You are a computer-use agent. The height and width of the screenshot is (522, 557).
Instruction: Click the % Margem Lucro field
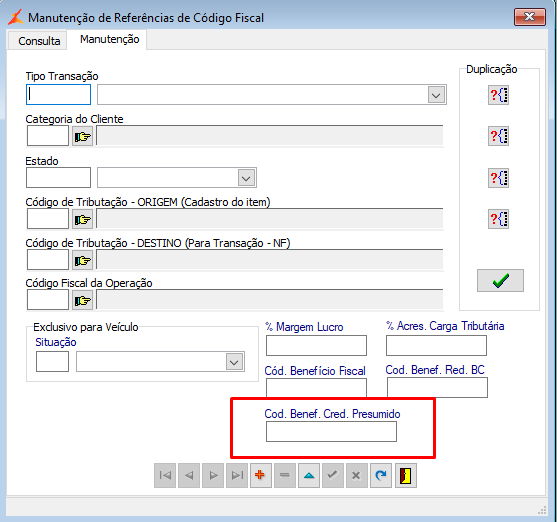pyautogui.click(x=316, y=345)
